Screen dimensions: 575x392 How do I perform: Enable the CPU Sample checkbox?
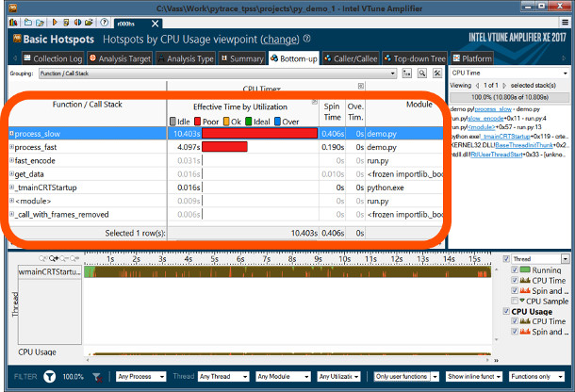pos(515,301)
